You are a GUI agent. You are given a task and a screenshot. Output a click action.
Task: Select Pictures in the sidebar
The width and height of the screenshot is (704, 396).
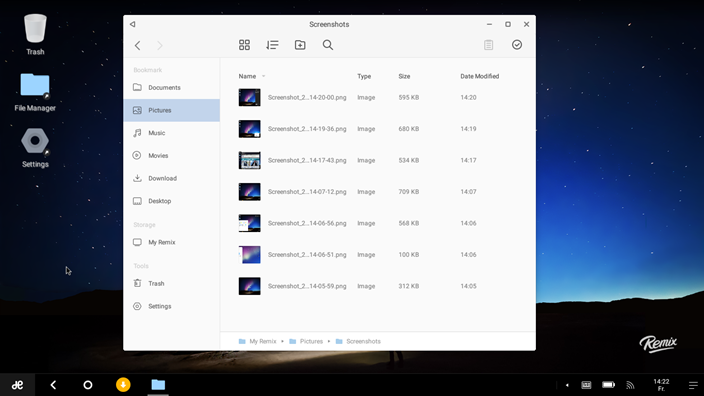click(172, 110)
